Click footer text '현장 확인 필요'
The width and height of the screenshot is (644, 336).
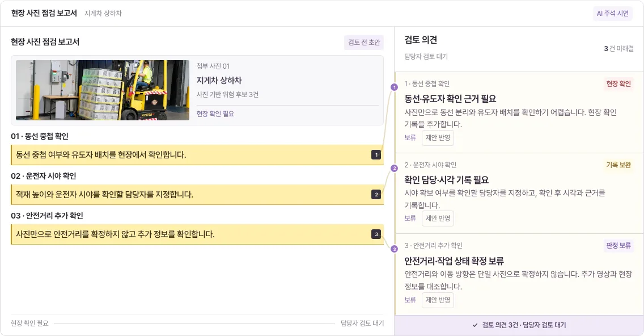point(29,324)
